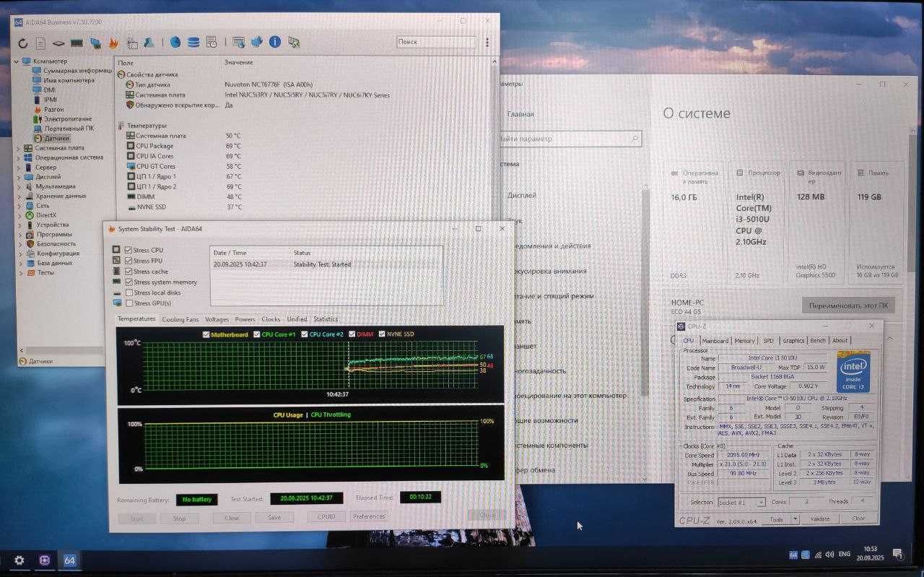924x577 pixels.
Task: Switch to the Voltages tab
Action: pyautogui.click(x=217, y=319)
